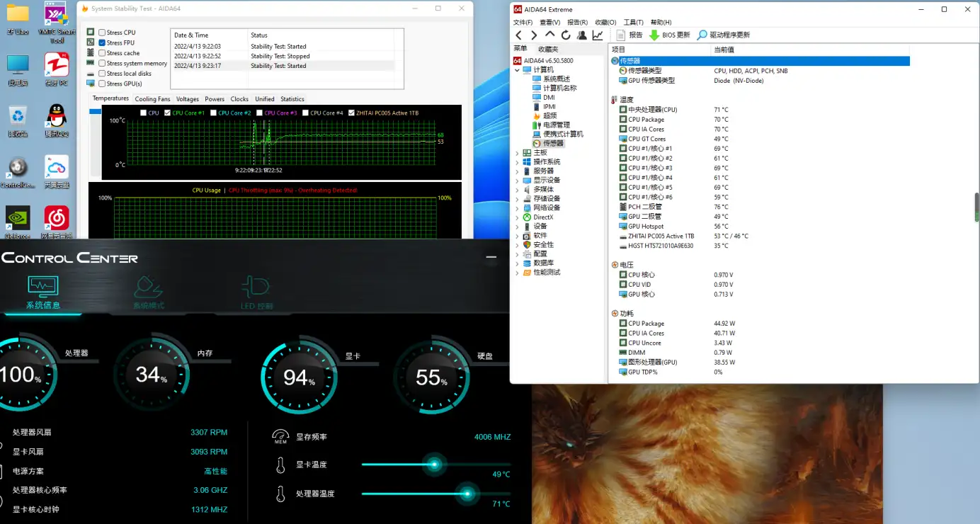Open the 帮助(H) menu
Screen dimensions: 980x524
point(661,22)
